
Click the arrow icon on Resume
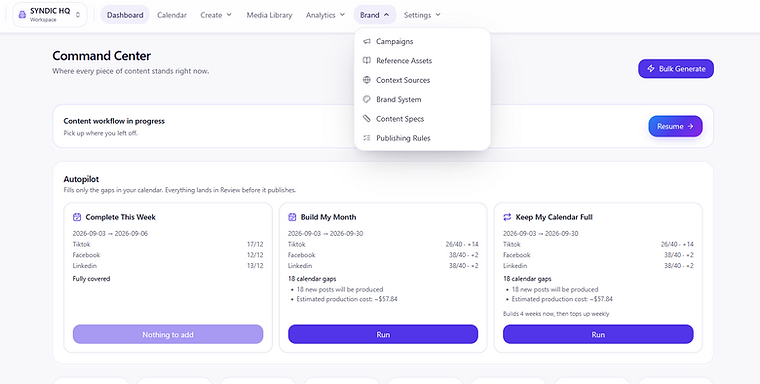coord(690,126)
